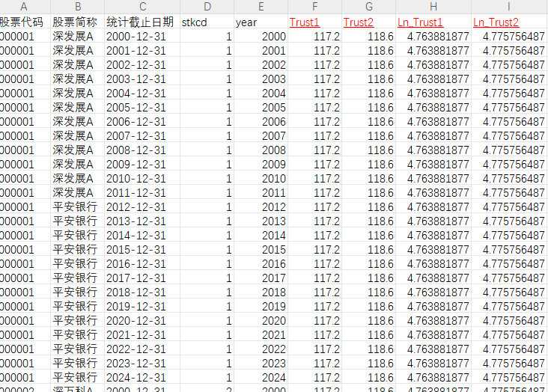Click the year cell showing 2007
The width and height of the screenshot is (548, 392).
[261, 135]
